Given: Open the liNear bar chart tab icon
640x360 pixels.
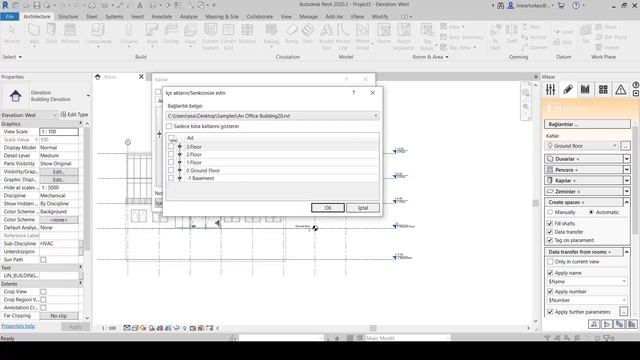Looking at the screenshot, I should click(x=585, y=89).
